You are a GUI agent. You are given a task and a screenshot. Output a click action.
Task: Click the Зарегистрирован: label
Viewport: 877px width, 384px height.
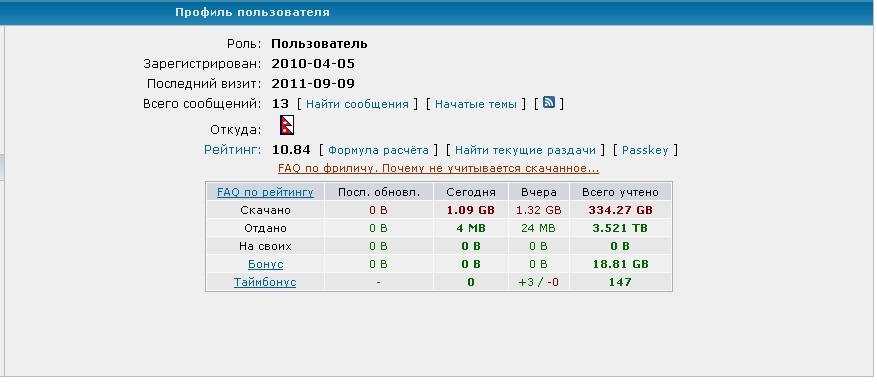point(202,64)
